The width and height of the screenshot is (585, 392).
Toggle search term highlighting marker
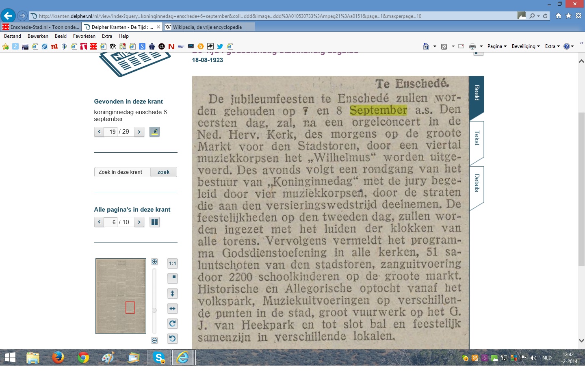[154, 132]
